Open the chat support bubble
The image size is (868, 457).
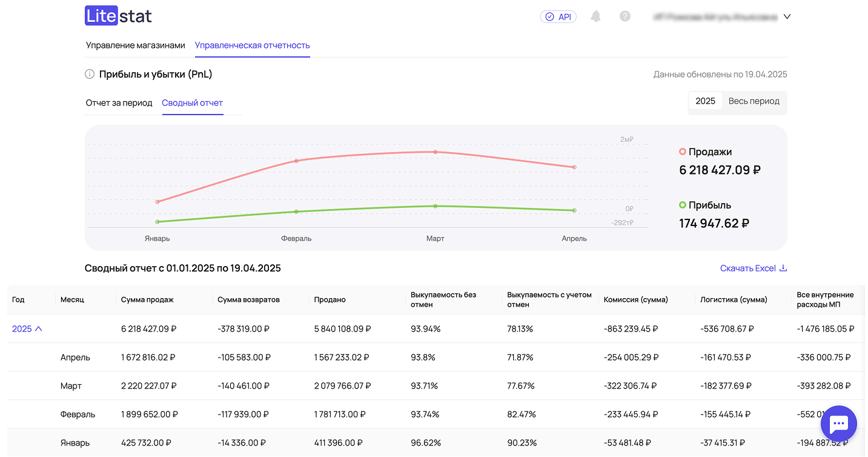(x=838, y=424)
